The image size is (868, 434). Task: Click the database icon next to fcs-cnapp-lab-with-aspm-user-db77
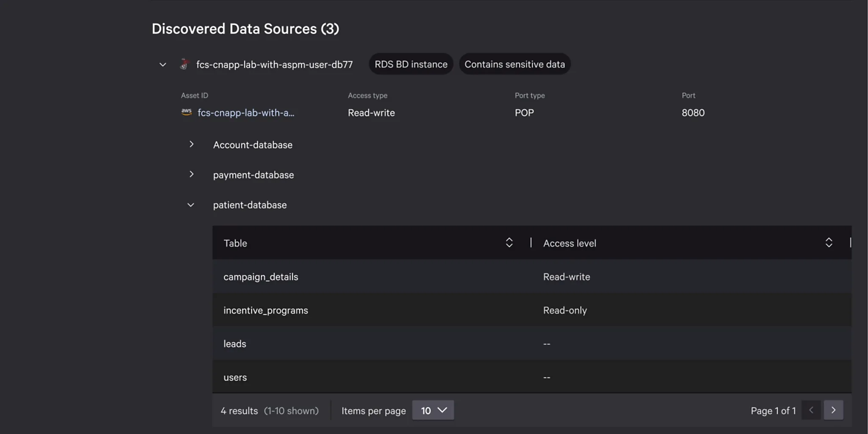tap(184, 64)
